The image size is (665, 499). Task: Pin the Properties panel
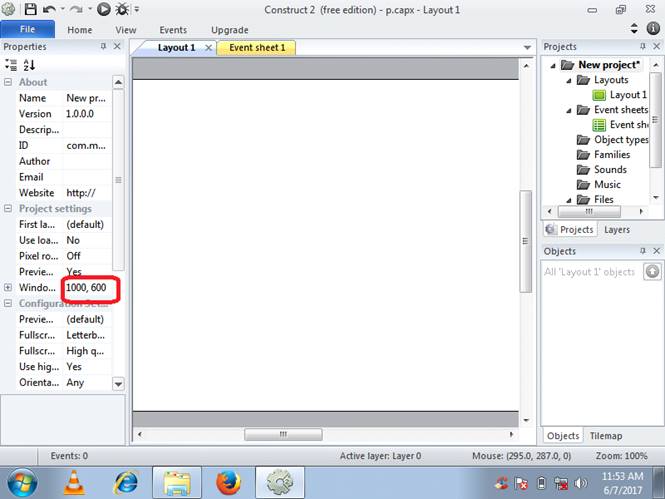coord(103,46)
